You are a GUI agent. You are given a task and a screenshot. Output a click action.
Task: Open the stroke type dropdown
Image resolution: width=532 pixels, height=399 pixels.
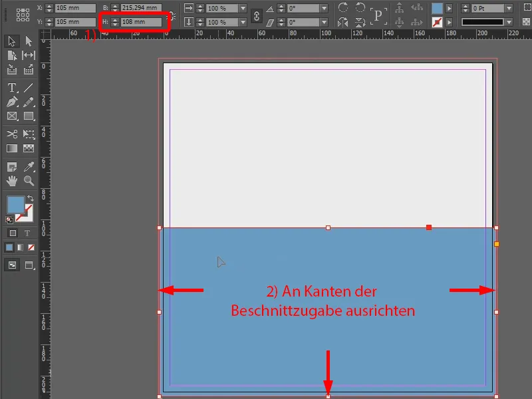509,21
